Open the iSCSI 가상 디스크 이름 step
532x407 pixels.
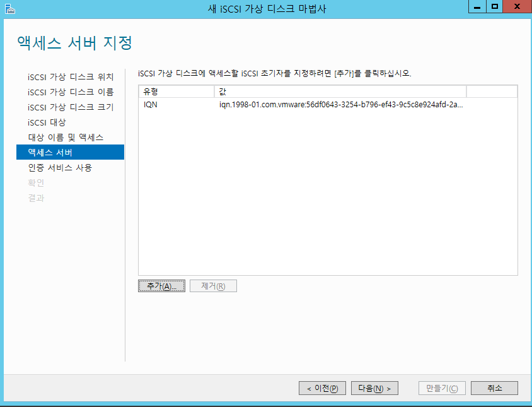pyautogui.click(x=71, y=92)
